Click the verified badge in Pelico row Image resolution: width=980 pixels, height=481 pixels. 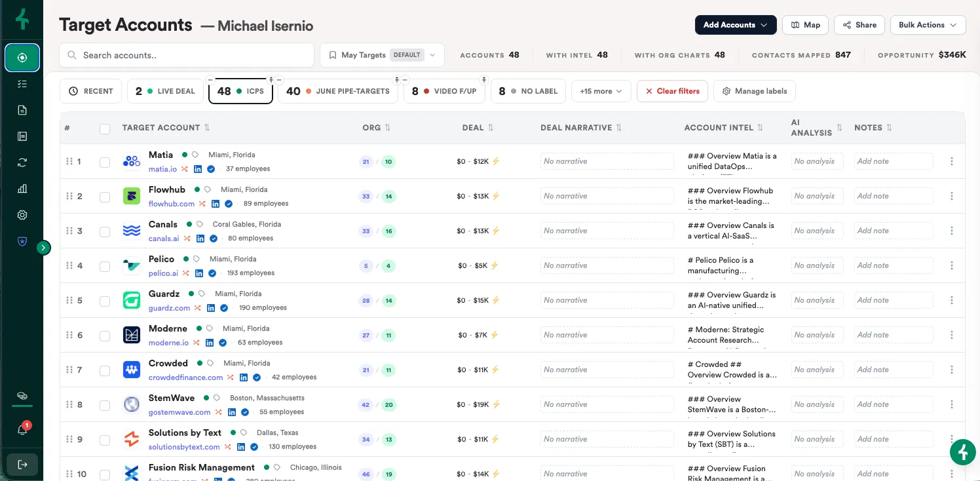[212, 273]
